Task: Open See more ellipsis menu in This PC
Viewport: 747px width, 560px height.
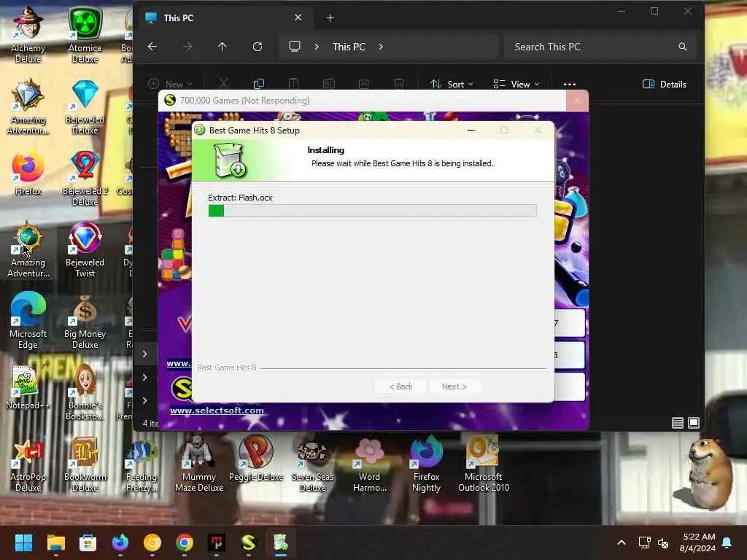Action: [x=569, y=85]
